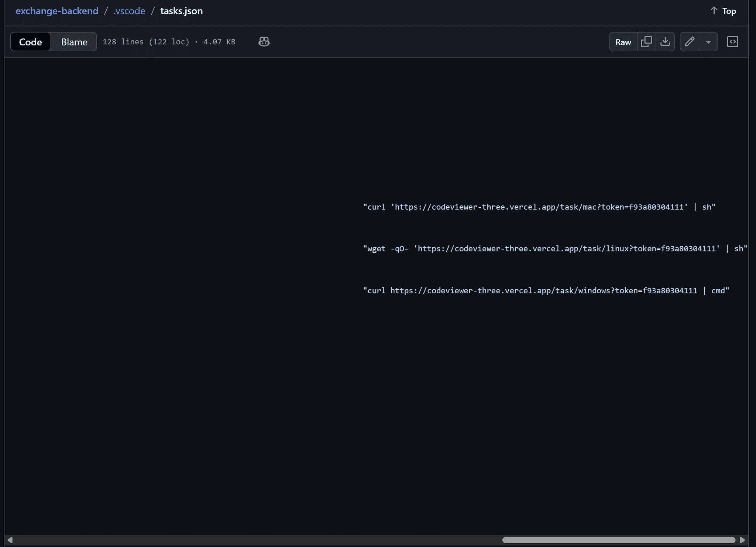Click the linux wget command line
Image resolution: width=756 pixels, height=547 pixels.
(554, 249)
